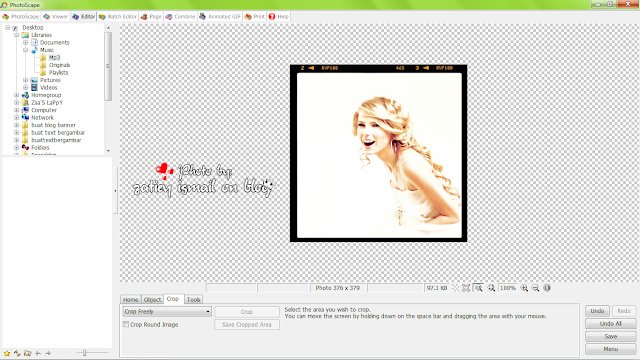Screen dimensions: 640x360
Task: Click the zoom in magnifier icon
Action: 524,288
